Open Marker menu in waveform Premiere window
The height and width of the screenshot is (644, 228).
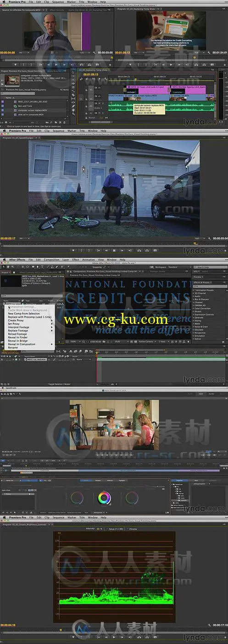(72, 517)
